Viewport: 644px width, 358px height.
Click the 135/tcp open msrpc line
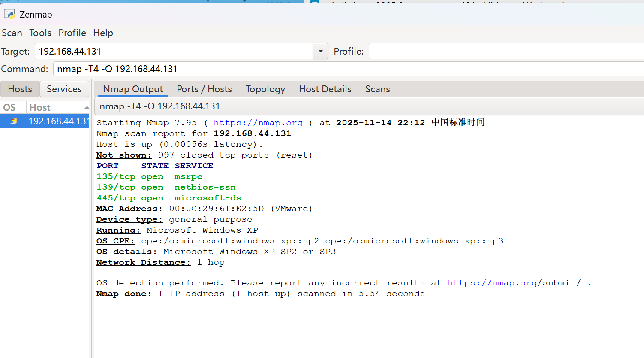149,176
